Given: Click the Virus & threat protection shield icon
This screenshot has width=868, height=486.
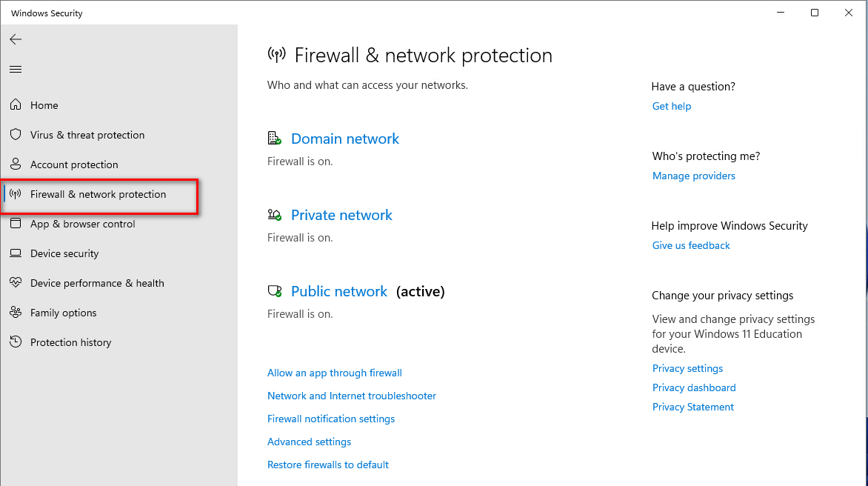Looking at the screenshot, I should (16, 135).
